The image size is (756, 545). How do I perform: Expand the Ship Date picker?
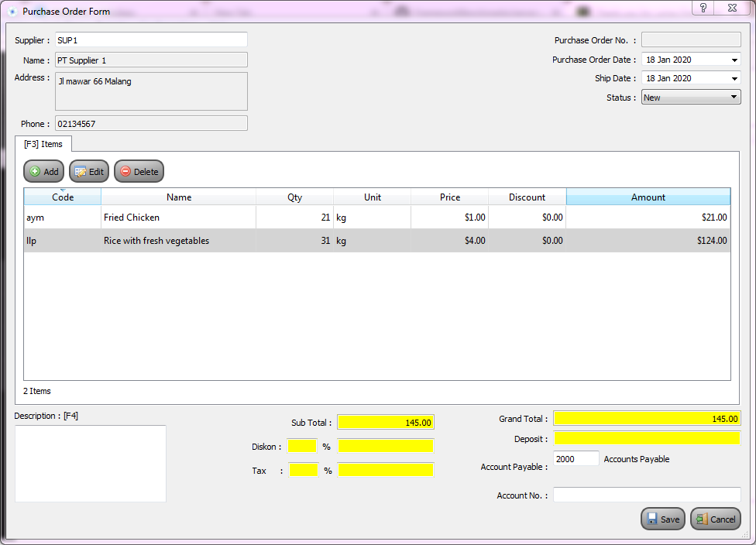[734, 78]
